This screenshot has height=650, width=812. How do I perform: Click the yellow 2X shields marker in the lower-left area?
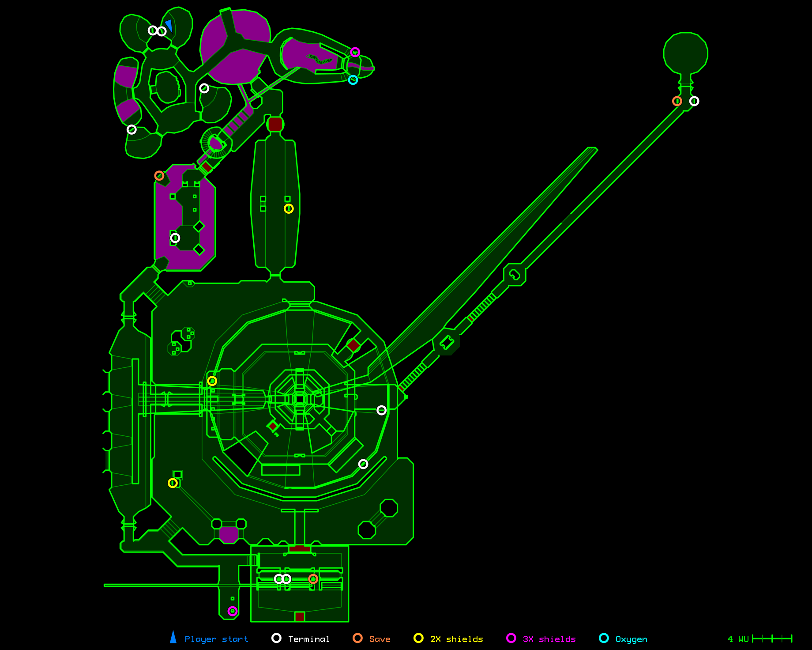click(173, 483)
